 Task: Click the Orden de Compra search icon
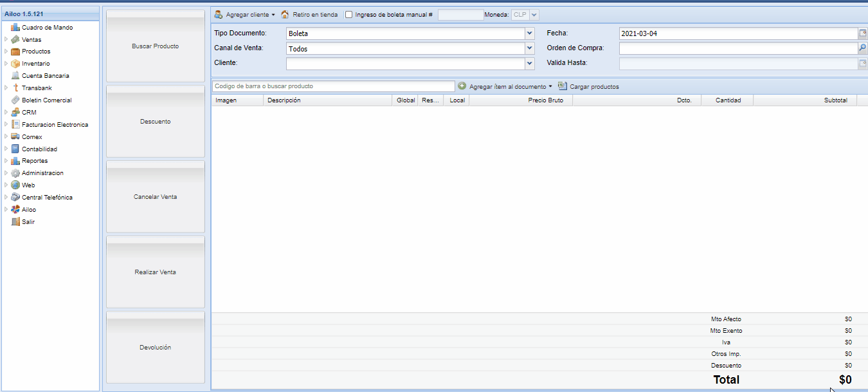click(x=863, y=48)
